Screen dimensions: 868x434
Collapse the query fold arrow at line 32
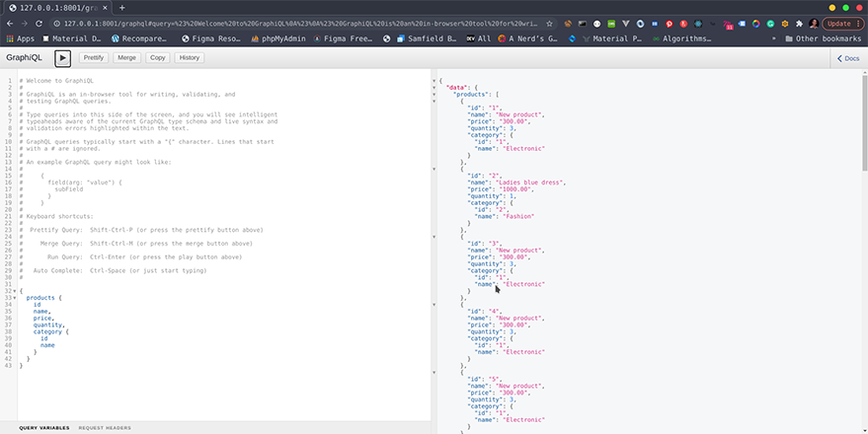point(15,291)
